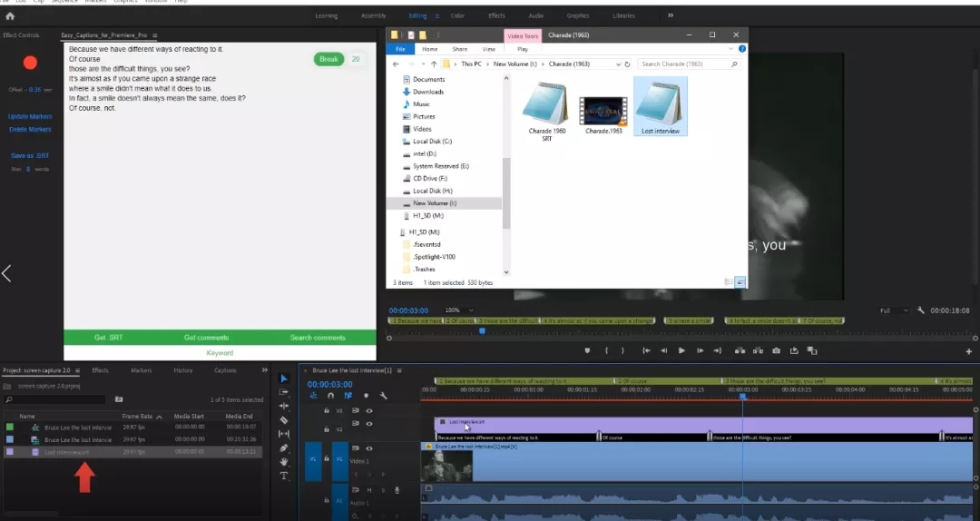Open Captions tab in Project panel
The height and width of the screenshot is (521, 980).
(225, 370)
